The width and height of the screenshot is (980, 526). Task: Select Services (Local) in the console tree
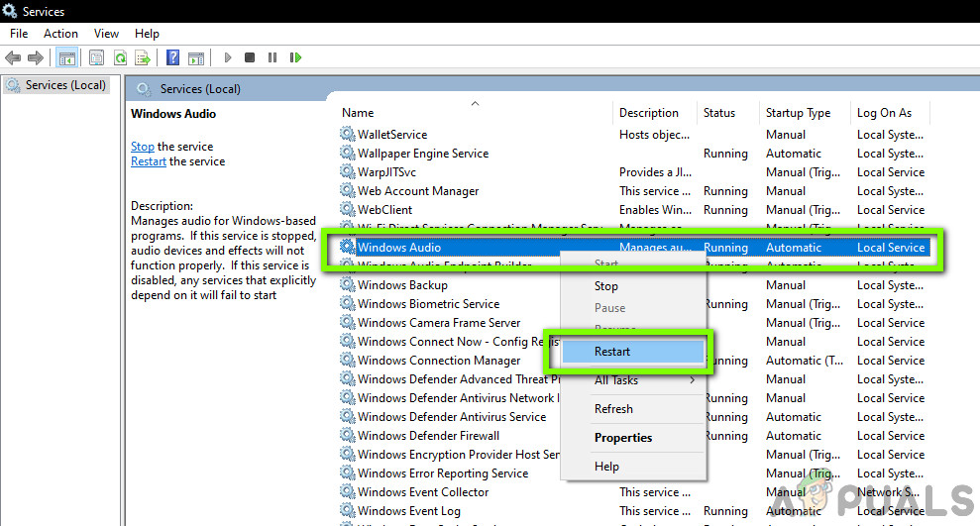(57, 85)
